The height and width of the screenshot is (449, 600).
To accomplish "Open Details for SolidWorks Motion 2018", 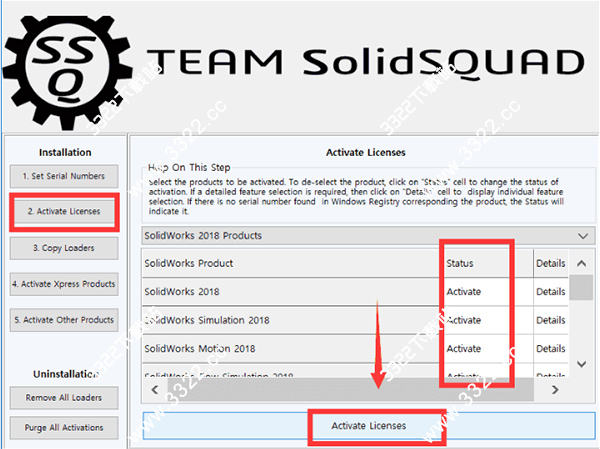I will [551, 349].
